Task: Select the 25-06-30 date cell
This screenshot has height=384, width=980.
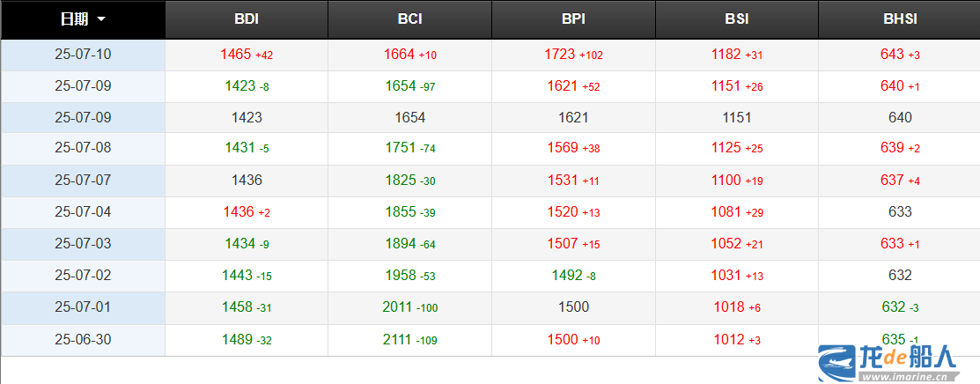Action: click(83, 340)
